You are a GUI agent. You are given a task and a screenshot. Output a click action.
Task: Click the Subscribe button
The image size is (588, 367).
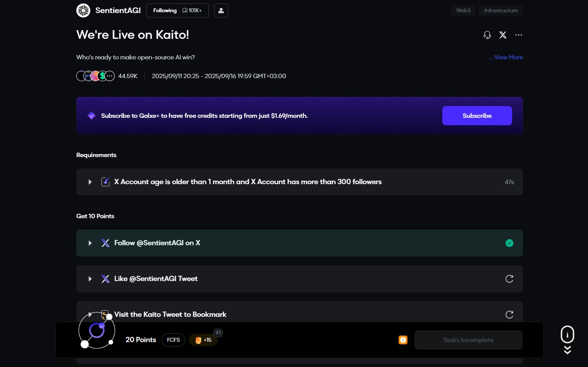point(477,116)
